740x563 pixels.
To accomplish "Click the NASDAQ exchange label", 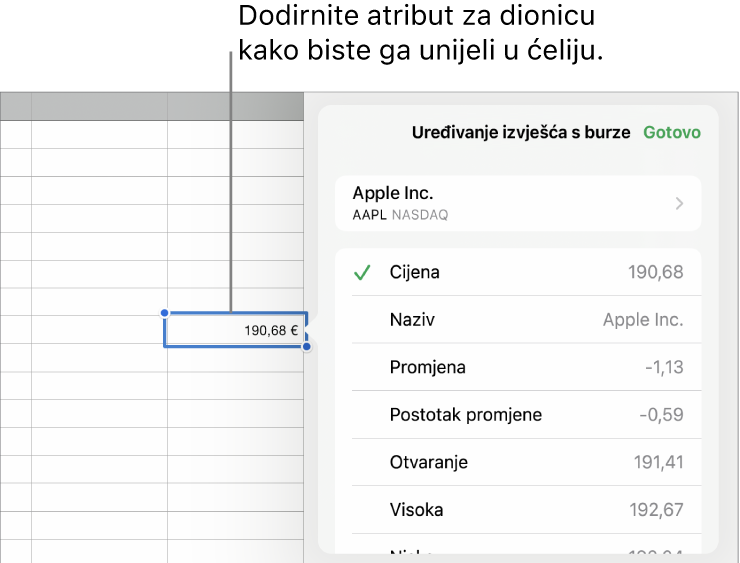I will point(420,215).
